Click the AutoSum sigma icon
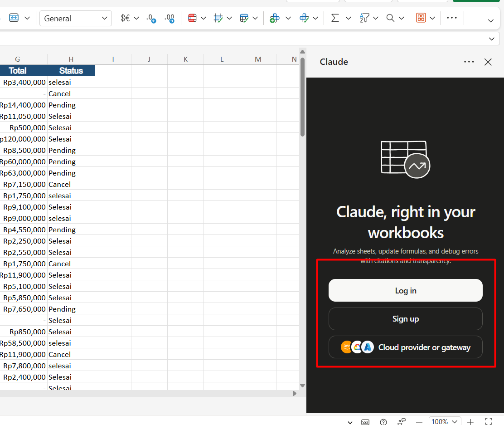Image resolution: width=504 pixels, height=425 pixels. (x=335, y=18)
